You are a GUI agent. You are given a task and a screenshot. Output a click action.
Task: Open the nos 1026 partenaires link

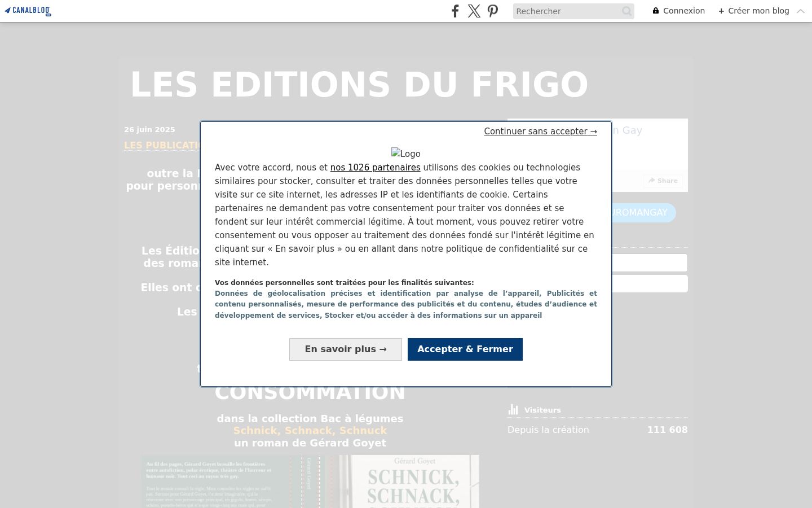tap(375, 168)
